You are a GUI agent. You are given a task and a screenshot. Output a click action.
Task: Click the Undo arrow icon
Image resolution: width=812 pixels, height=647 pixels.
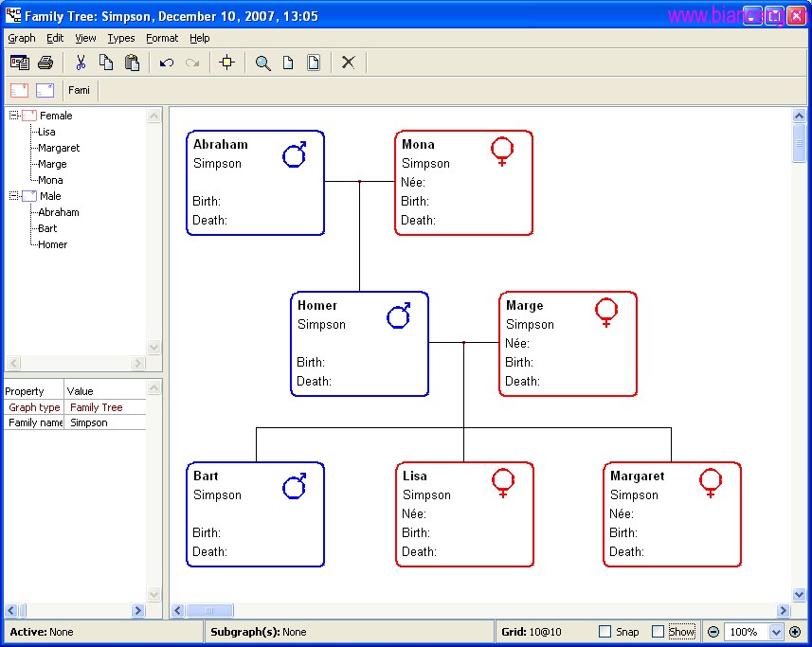tap(166, 63)
